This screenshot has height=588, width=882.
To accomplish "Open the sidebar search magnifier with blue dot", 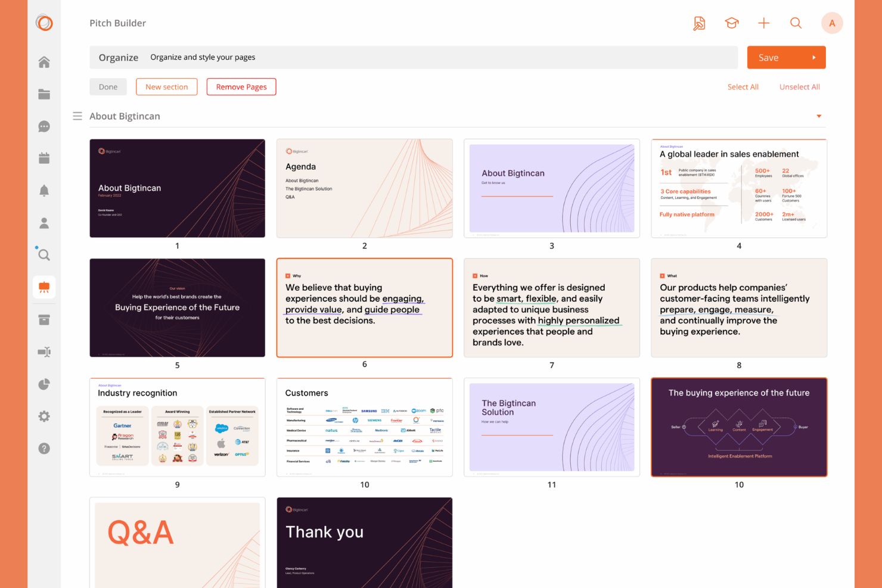I will point(43,254).
